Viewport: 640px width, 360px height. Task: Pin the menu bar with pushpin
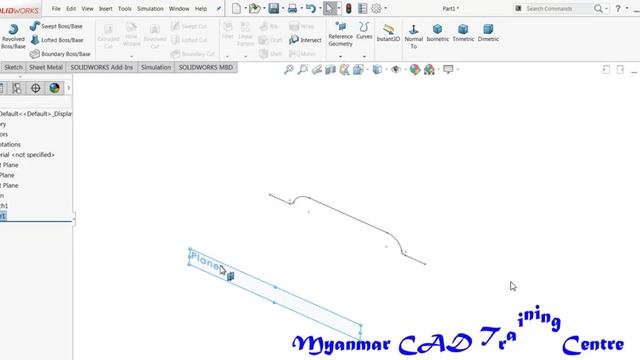pos(219,9)
